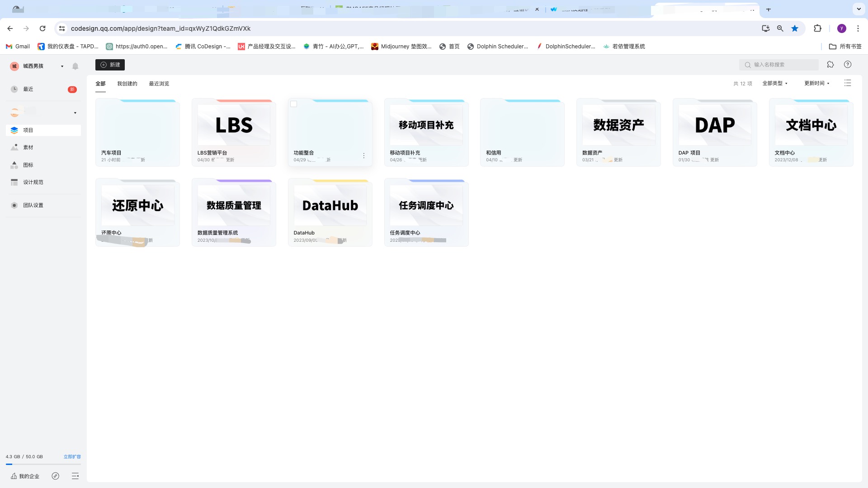Open the 图标 panel in sidebar
Image resolution: width=868 pixels, height=488 pixels.
coord(28,165)
